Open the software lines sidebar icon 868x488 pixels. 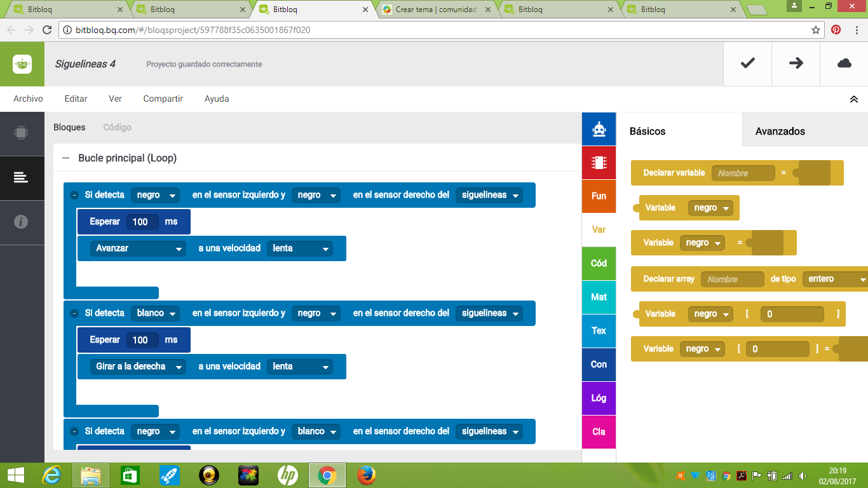(21, 177)
